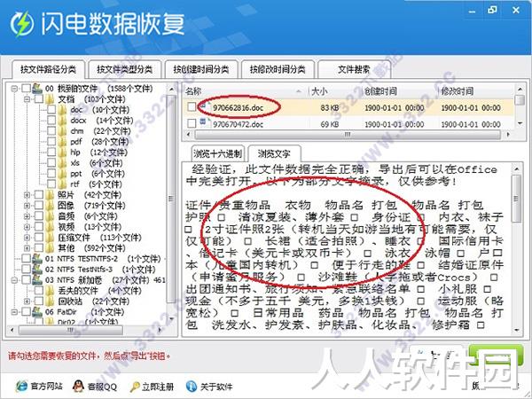
Task: Click drive icon for 01 NTFS TESTNTFS-2
Action: (37, 259)
